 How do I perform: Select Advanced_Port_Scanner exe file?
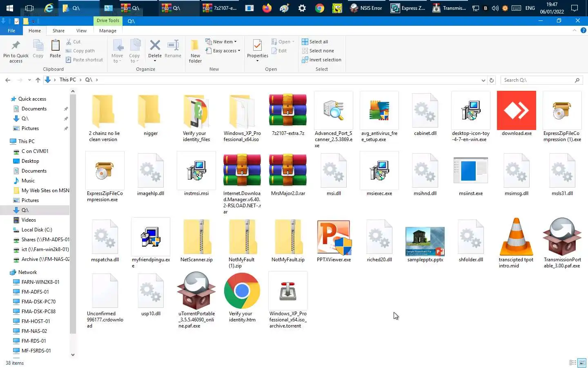pos(334,120)
